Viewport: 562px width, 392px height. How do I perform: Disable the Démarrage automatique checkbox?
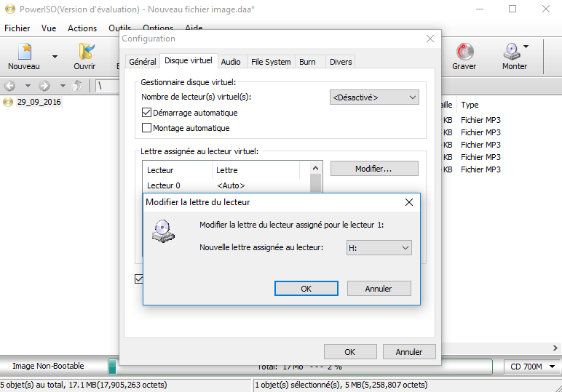(x=146, y=113)
